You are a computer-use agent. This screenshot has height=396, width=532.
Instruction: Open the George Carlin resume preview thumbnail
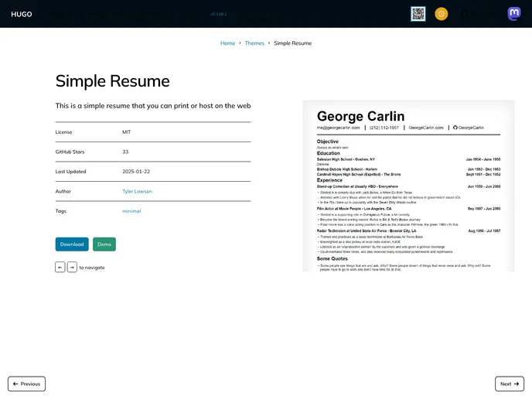pos(408,186)
